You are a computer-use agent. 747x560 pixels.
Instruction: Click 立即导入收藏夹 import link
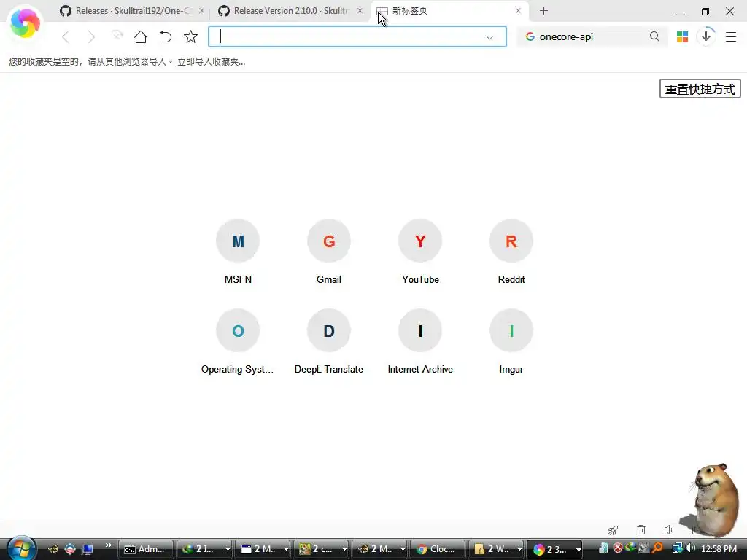(211, 62)
